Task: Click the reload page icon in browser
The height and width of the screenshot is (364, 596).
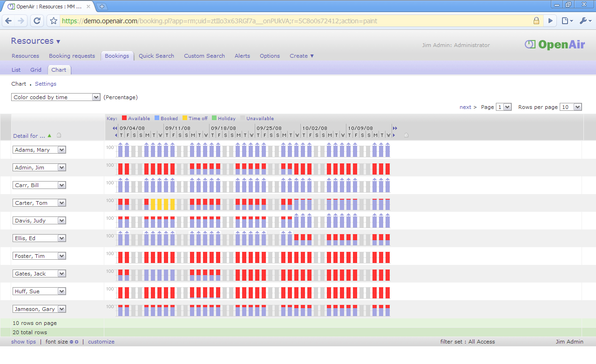Action: pyautogui.click(x=37, y=20)
